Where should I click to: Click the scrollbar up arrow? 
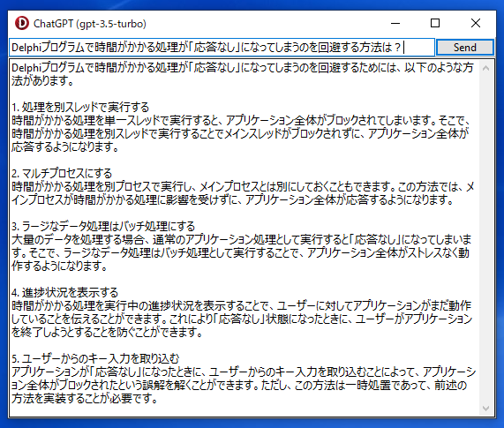pos(485,68)
